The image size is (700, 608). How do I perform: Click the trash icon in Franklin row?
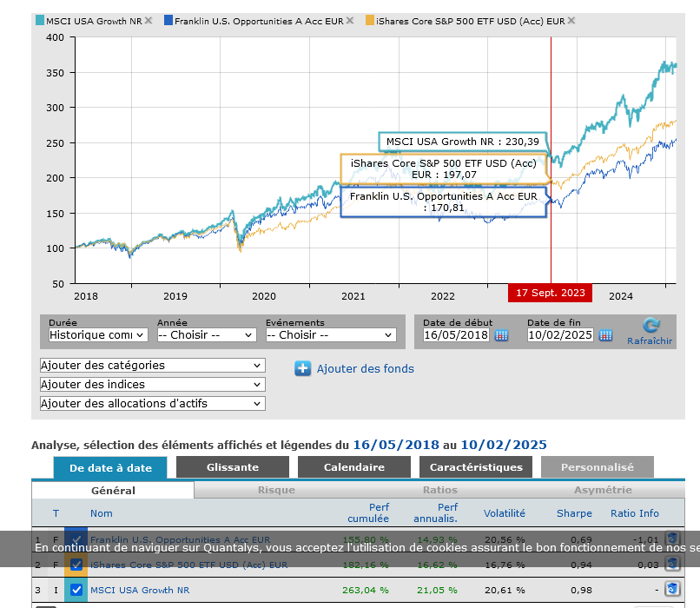click(x=672, y=539)
